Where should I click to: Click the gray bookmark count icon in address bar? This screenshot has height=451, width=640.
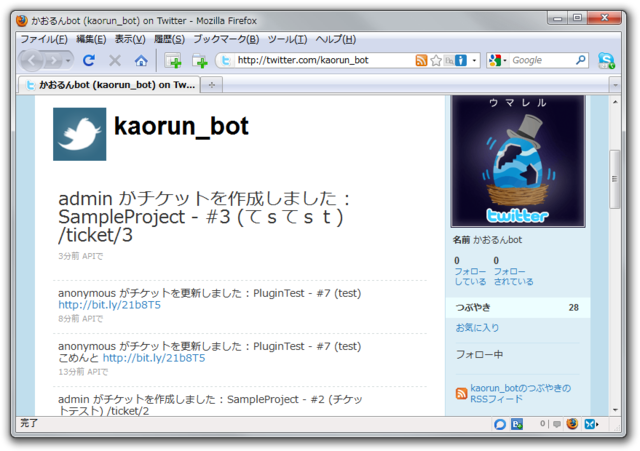pyautogui.click(x=449, y=60)
